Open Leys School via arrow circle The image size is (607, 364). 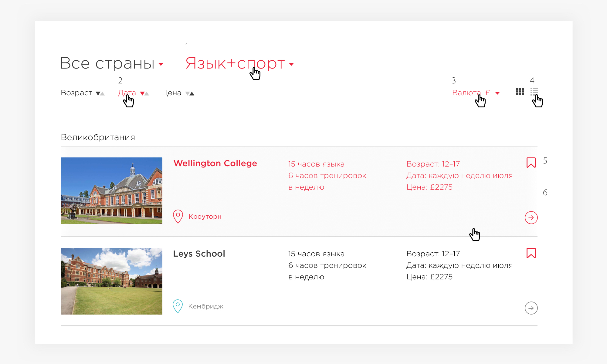531,308
